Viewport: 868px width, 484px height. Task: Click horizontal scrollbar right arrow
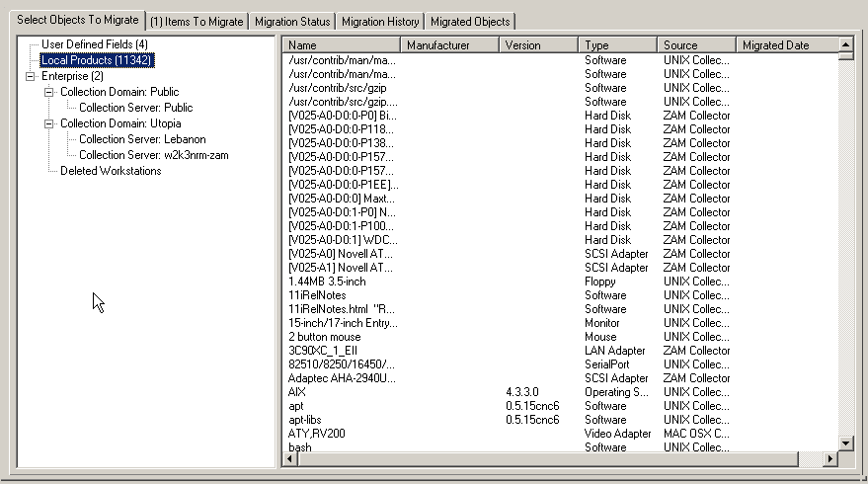point(829,459)
